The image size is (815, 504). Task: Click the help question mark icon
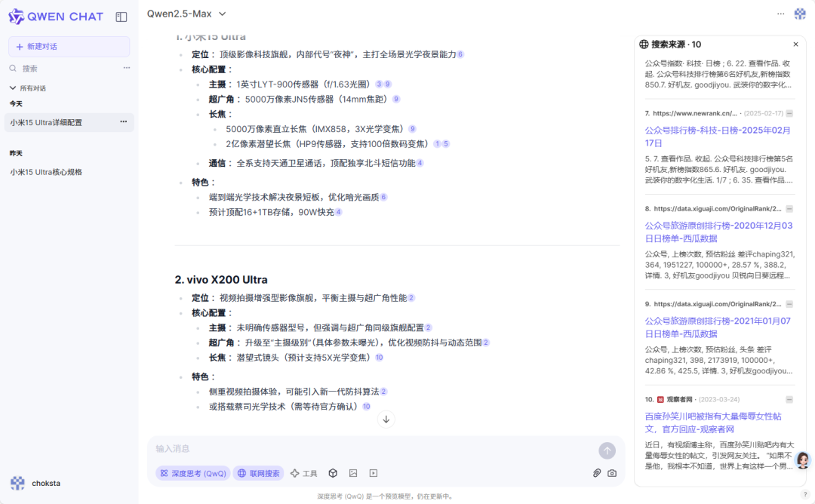coord(805,495)
